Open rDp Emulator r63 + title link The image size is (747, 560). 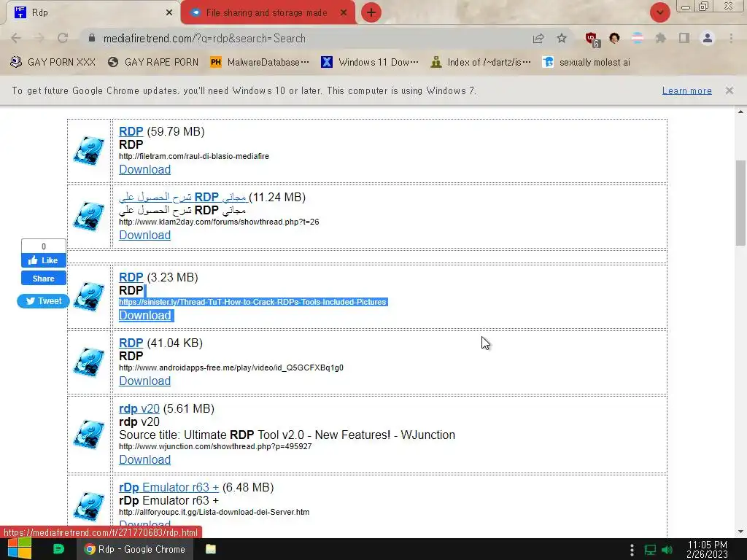[169, 488]
